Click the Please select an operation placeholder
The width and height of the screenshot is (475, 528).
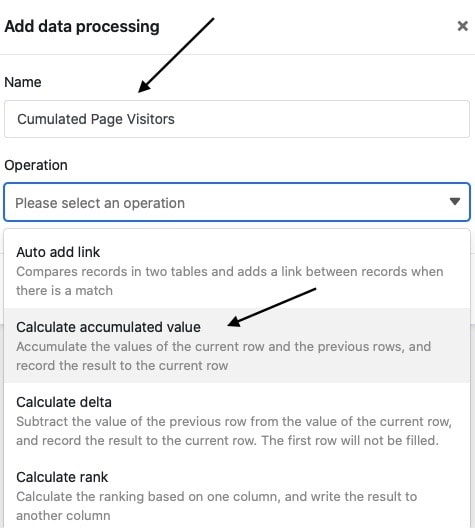coord(100,203)
